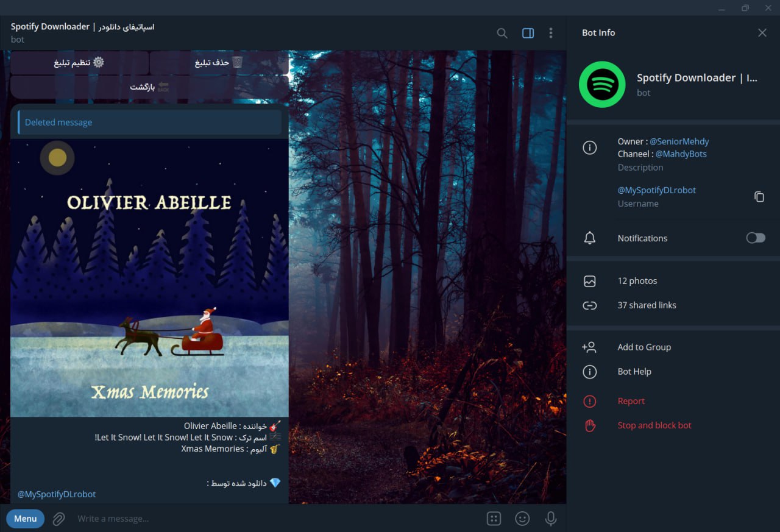Viewport: 780px width, 532px height.
Task: Click the دانلود شده توسط caption line
Action: 244,483
